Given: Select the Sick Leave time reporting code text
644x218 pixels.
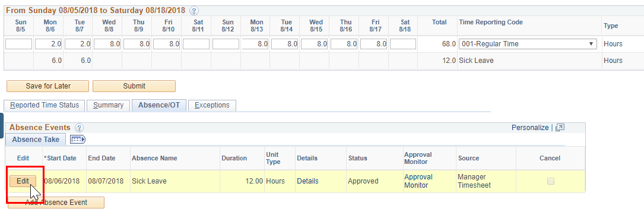Looking at the screenshot, I should [477, 61].
